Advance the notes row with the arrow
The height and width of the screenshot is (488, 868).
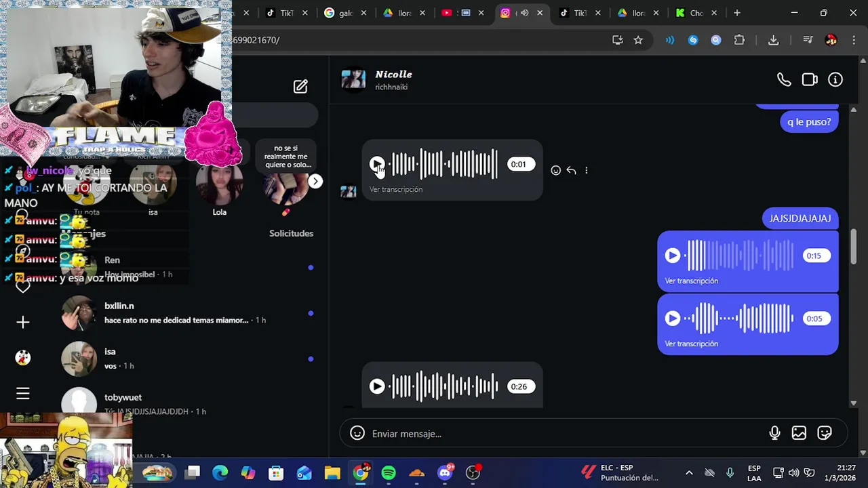[x=315, y=181]
